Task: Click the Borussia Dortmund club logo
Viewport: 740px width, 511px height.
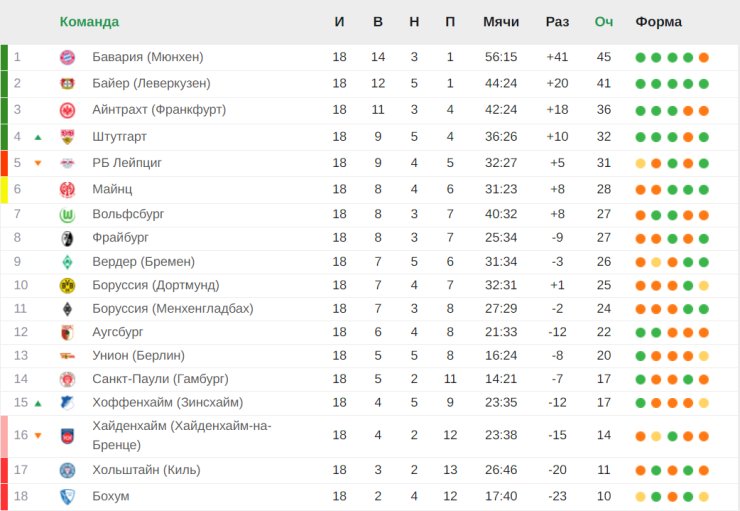Action: (67, 285)
